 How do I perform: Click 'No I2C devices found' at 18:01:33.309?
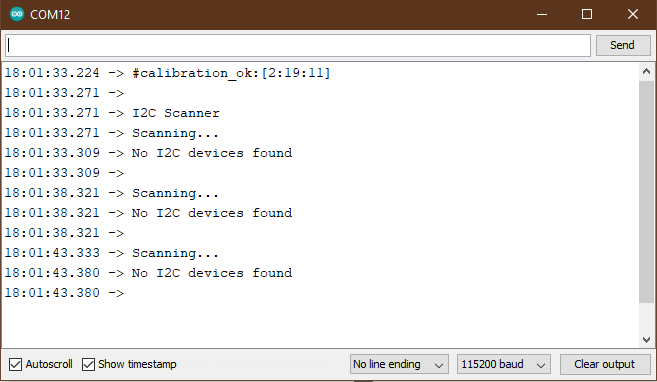tap(212, 153)
